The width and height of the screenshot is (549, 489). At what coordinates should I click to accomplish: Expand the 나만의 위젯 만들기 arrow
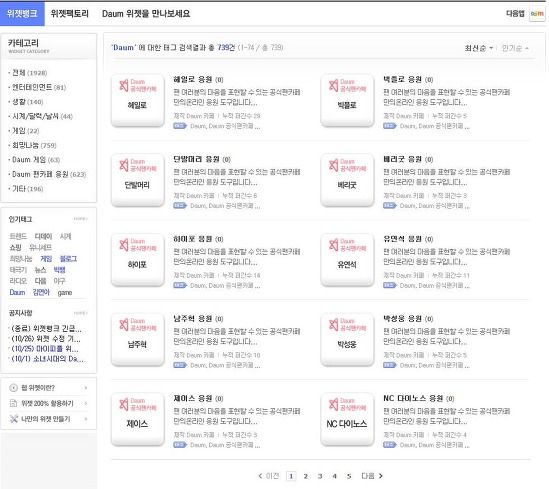click(86, 419)
